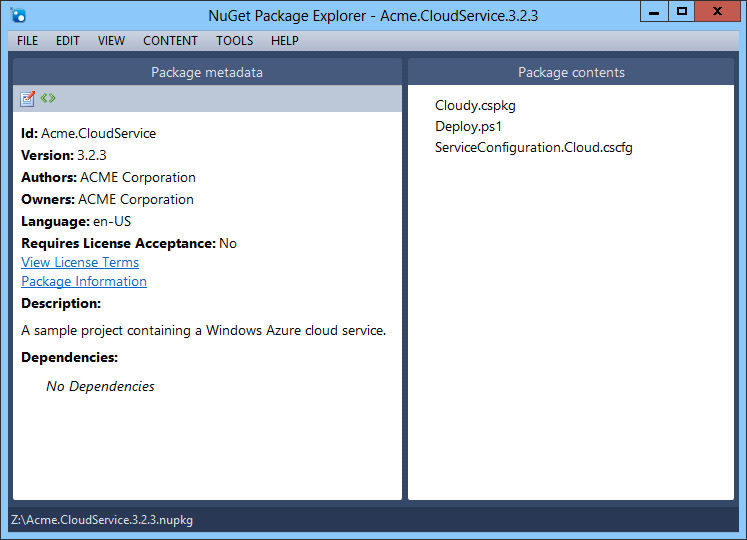Screen dimensions: 747x540
Task: Open the HELP menu
Action: coord(285,41)
